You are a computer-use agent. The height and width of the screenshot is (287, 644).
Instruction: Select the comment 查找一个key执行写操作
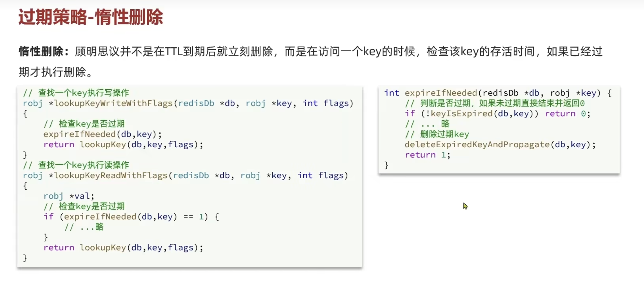76,92
